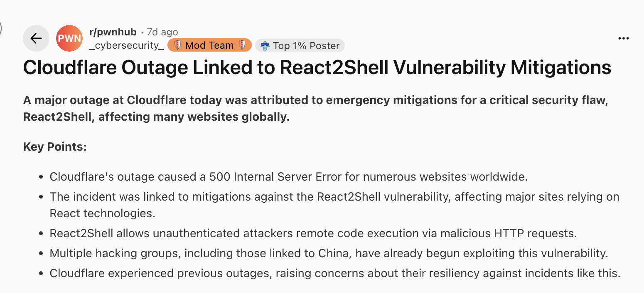Click the 7d ago timestamp
This screenshot has height=293, width=644.
click(162, 32)
